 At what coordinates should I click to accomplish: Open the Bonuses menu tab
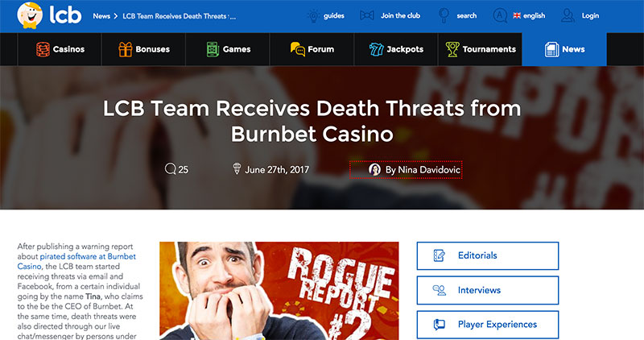(x=144, y=49)
